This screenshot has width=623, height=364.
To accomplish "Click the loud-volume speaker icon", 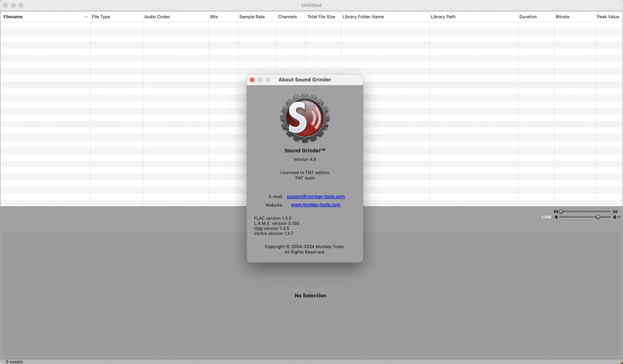I will point(616,217).
